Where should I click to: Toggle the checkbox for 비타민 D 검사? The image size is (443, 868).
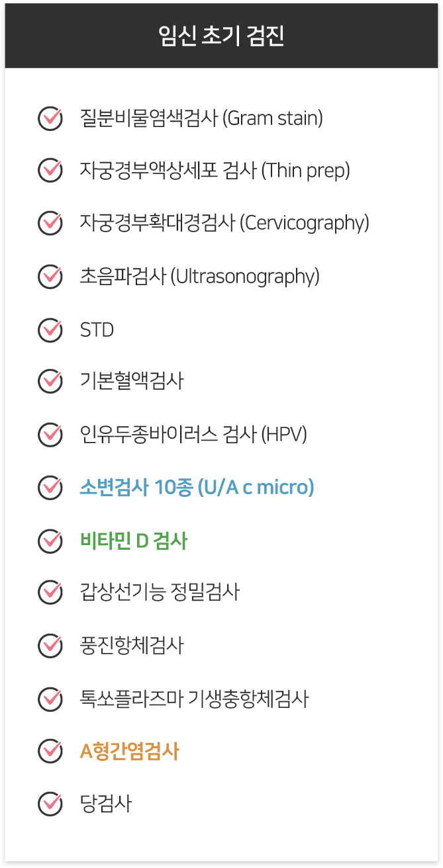pyautogui.click(x=50, y=541)
